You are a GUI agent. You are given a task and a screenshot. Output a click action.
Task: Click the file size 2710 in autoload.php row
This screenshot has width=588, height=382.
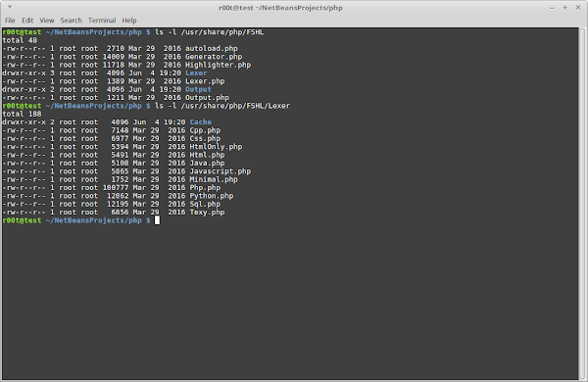click(116, 48)
